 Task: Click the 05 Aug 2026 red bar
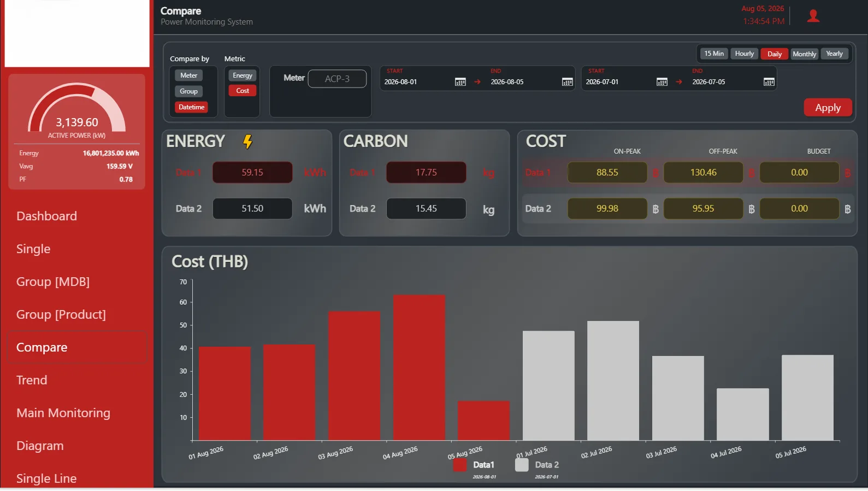pyautogui.click(x=483, y=420)
